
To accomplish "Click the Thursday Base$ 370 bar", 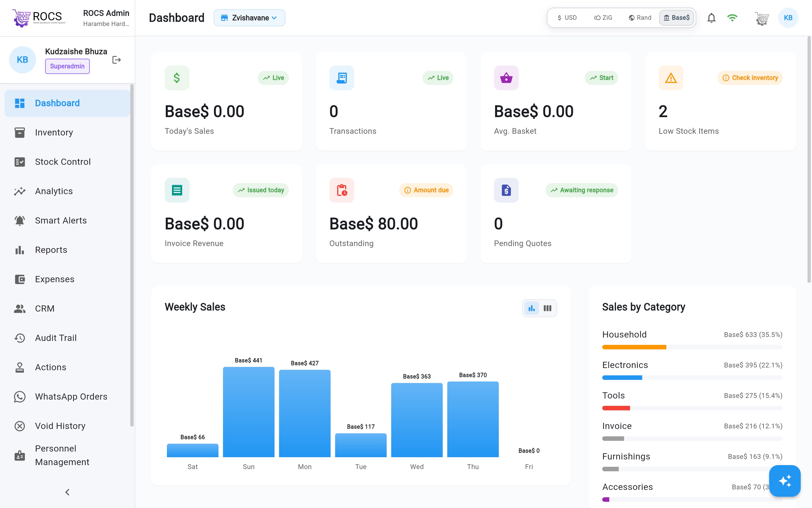I will (473, 419).
